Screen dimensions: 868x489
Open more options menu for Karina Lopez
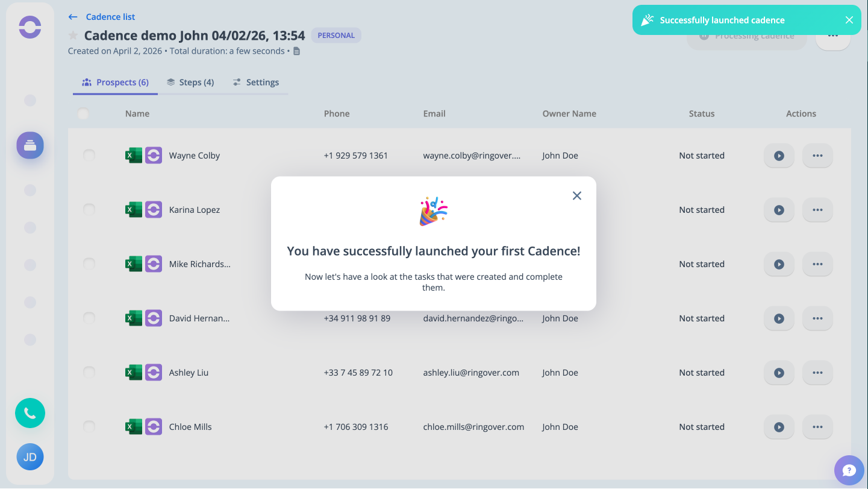[x=817, y=210]
